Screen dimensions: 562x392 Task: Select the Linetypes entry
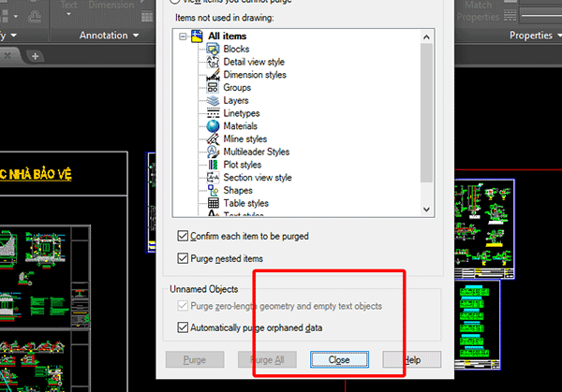pyautogui.click(x=242, y=113)
